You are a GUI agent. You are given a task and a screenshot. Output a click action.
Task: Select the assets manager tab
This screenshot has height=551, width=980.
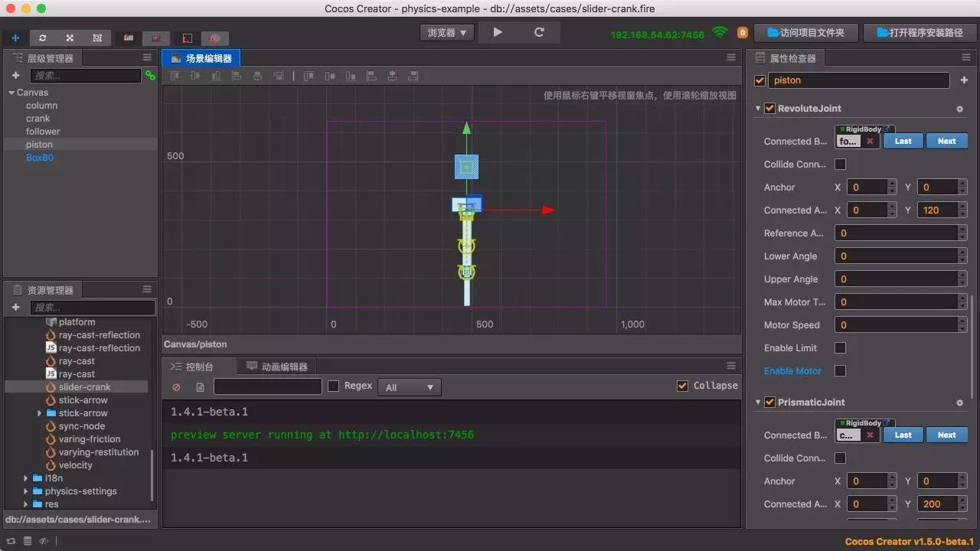43,290
